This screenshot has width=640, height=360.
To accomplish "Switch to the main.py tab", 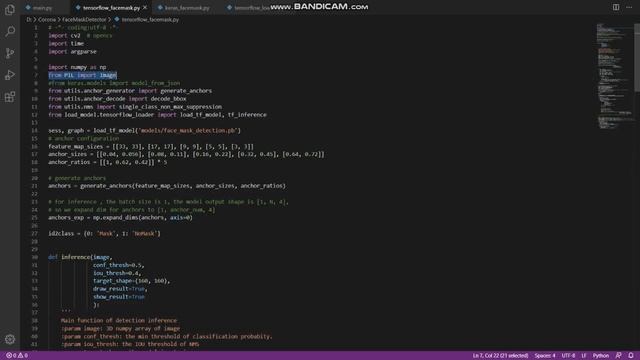I will tap(42, 8).
